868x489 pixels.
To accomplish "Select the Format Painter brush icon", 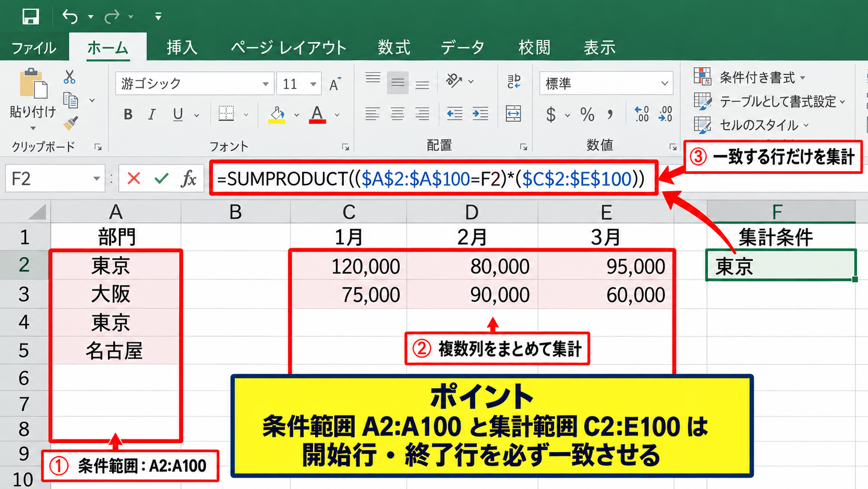I will [70, 123].
